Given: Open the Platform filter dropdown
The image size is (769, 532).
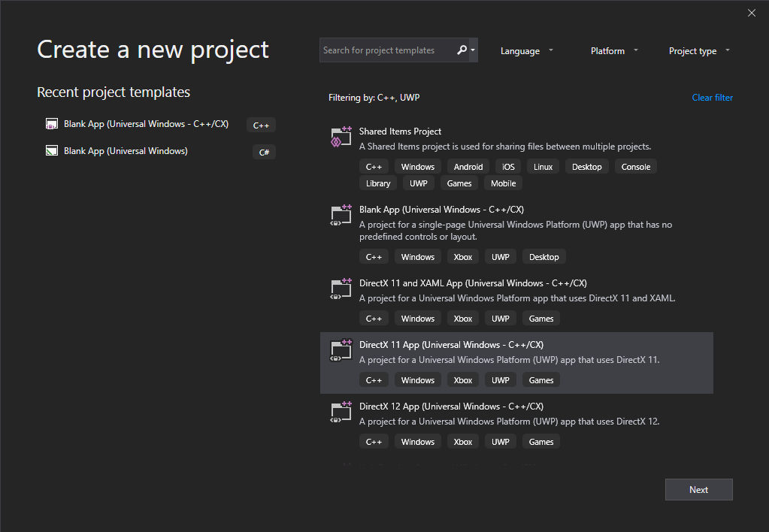Looking at the screenshot, I should (x=614, y=51).
